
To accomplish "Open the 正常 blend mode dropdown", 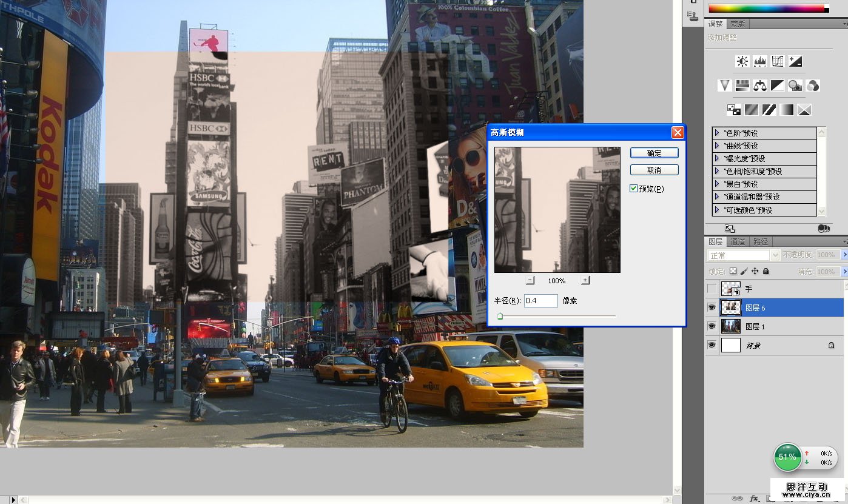I will 744,255.
